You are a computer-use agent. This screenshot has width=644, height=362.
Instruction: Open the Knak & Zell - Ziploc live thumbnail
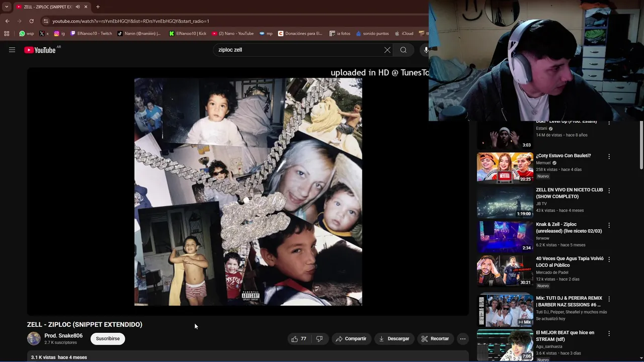505,236
